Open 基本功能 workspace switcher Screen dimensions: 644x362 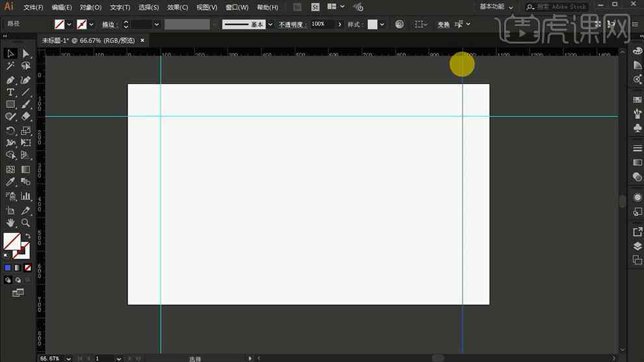point(496,7)
